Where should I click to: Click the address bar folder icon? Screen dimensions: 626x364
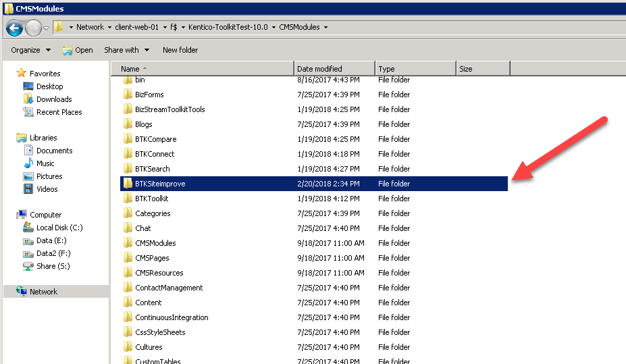tap(58, 27)
